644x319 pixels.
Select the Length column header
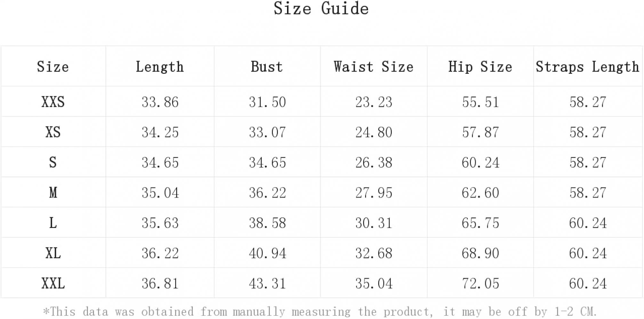160,67
